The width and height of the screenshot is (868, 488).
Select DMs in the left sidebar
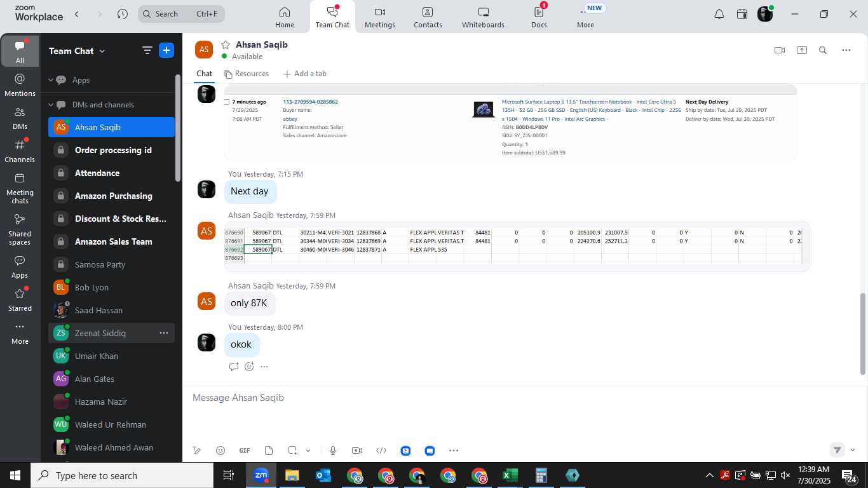click(x=20, y=118)
